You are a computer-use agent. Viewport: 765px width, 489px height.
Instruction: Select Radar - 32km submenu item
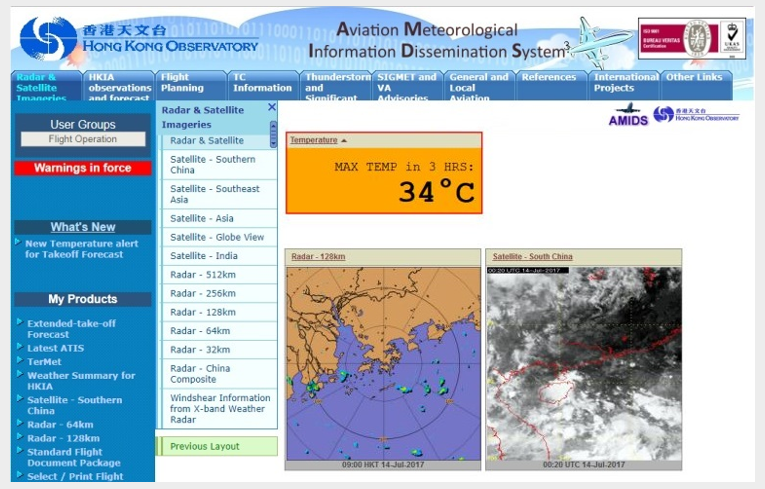(219, 349)
